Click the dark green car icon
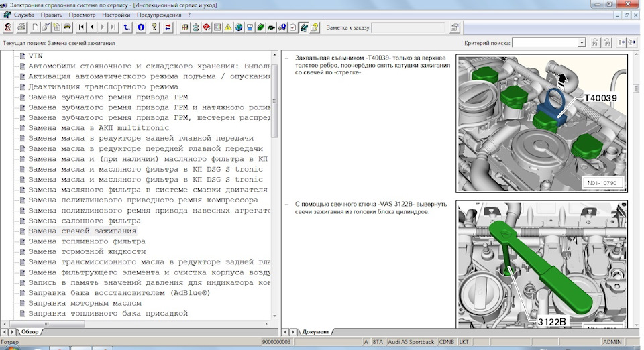Viewport: 644px width, 350px height. 271,27
